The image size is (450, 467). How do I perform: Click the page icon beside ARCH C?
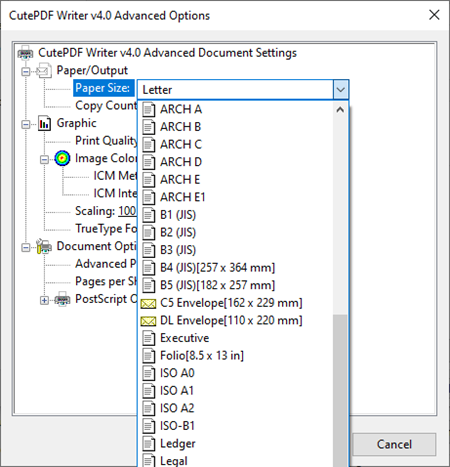[149, 145]
